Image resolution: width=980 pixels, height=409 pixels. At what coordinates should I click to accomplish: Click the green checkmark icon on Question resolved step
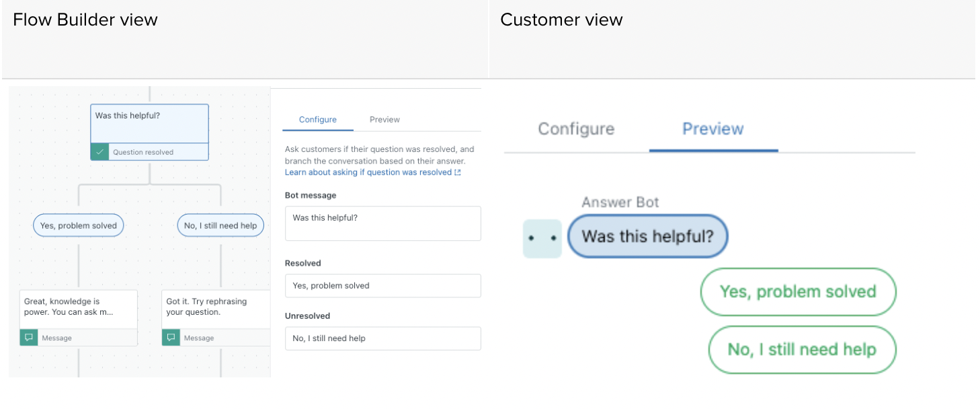(x=99, y=151)
